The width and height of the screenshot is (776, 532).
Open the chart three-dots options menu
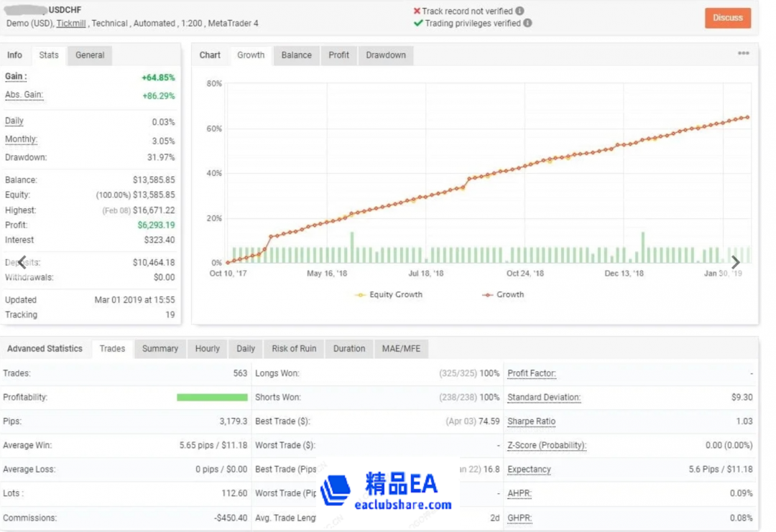[x=743, y=54]
